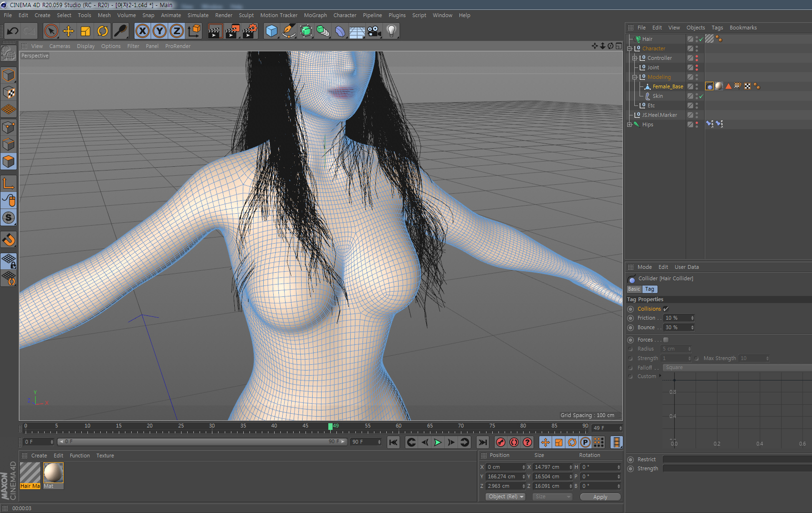Click the Position X input field
Viewport: 812px width, 513px height.
[506, 467]
